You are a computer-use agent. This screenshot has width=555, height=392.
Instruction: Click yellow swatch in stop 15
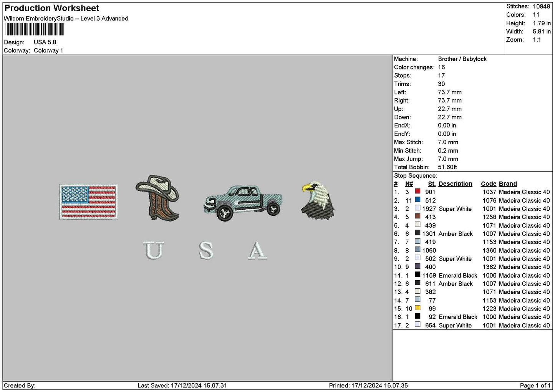pos(417,308)
